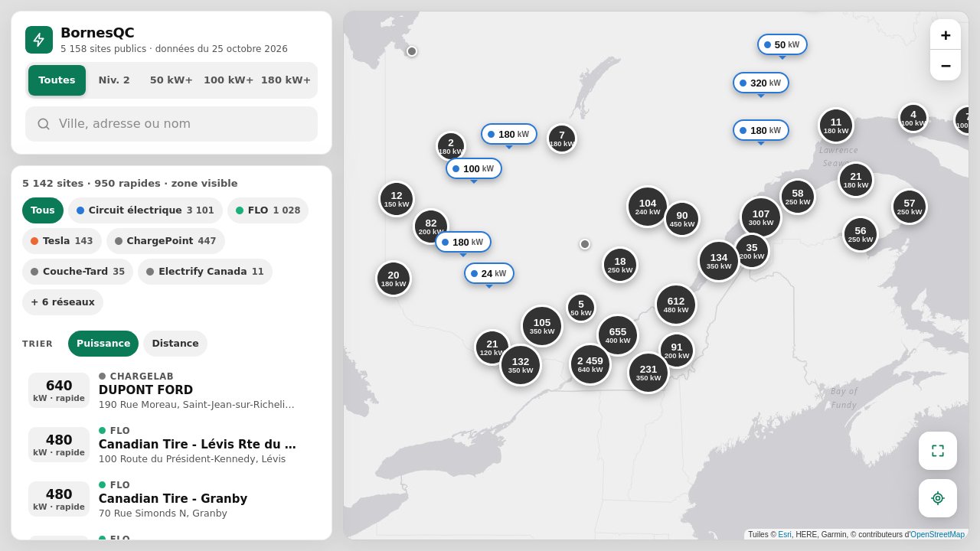Open the 612 sites cluster marker
The width and height of the screenshot is (980, 551).
pos(676,305)
